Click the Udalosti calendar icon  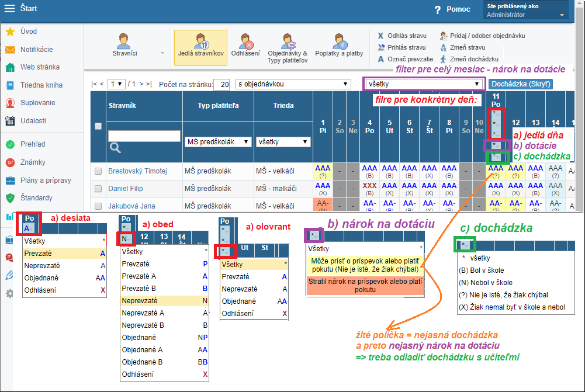(x=10, y=121)
